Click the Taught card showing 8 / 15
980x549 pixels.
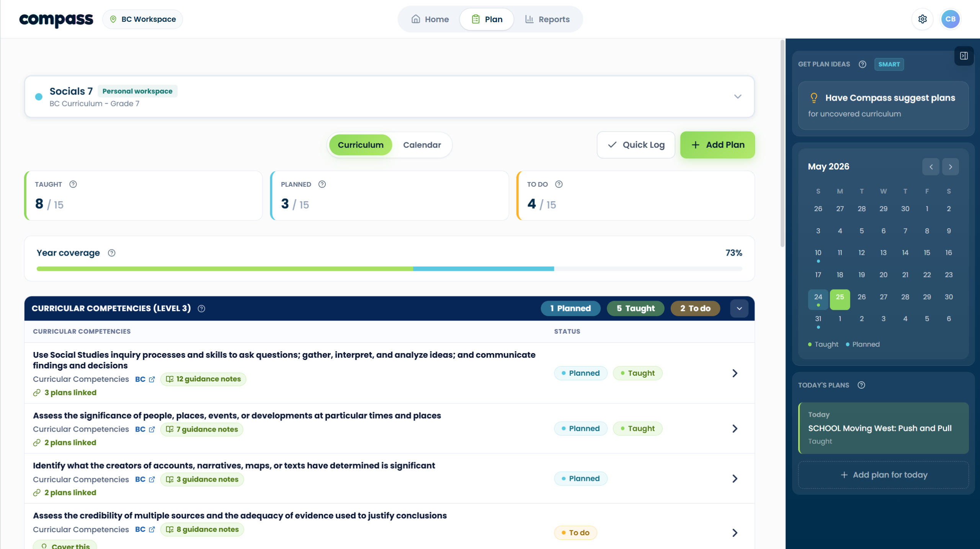pyautogui.click(x=144, y=195)
